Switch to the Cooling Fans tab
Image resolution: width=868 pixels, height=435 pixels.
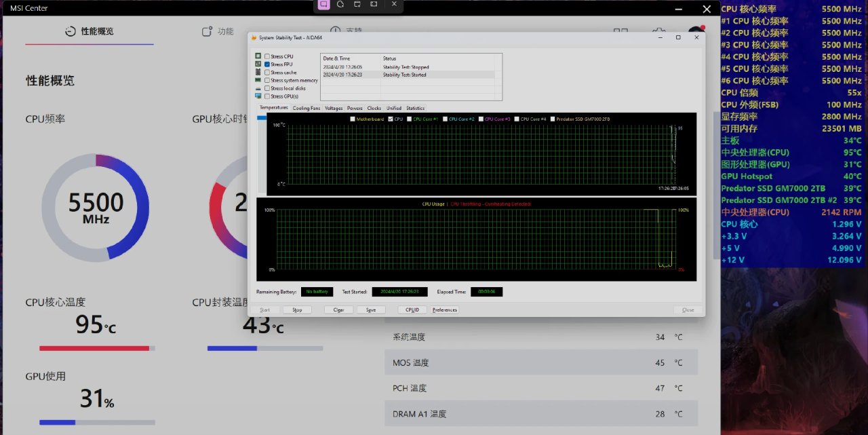pyautogui.click(x=306, y=108)
